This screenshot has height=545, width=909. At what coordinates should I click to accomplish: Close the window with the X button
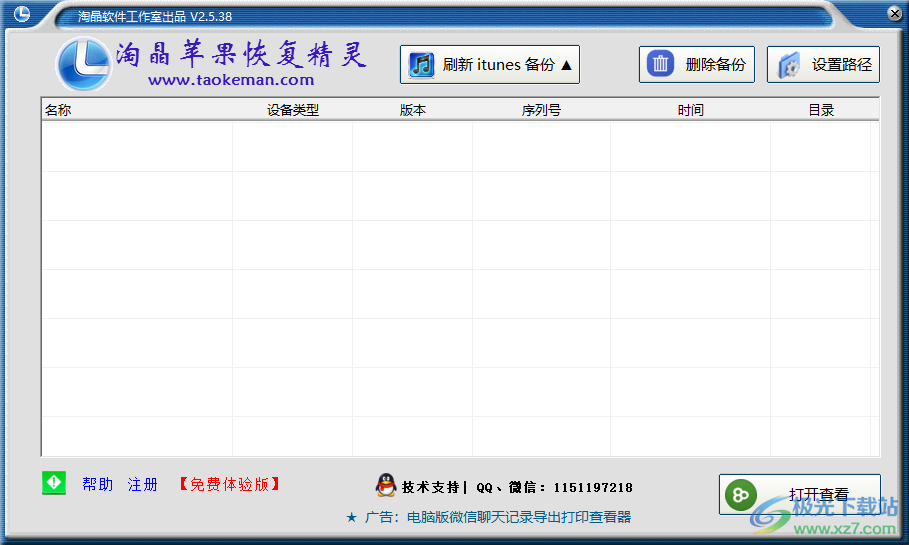click(895, 13)
